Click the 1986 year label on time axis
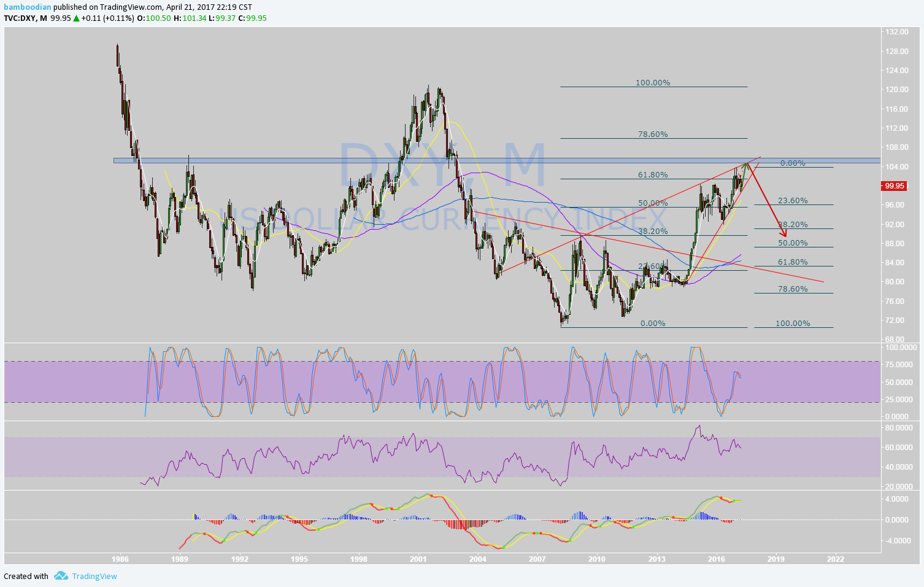This screenshot has height=587, width=924. tap(120, 559)
